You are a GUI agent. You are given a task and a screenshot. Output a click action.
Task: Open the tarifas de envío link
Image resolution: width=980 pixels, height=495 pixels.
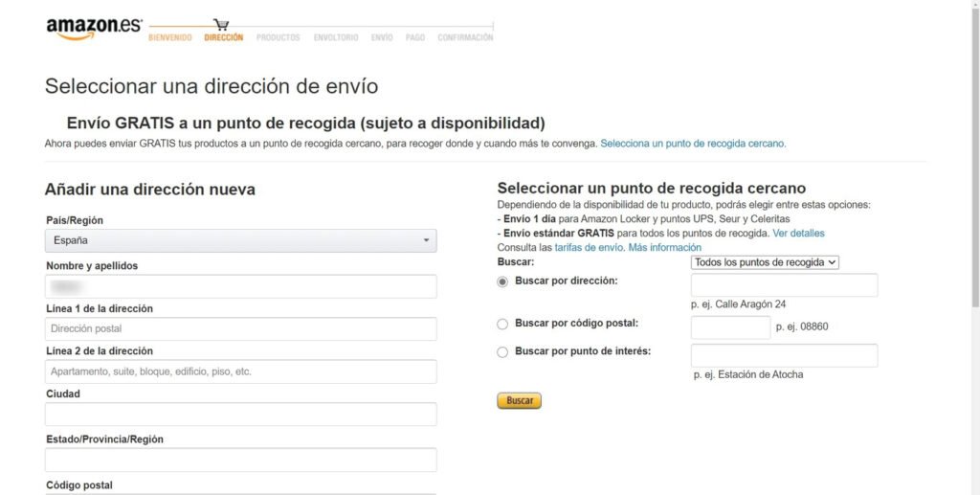[x=589, y=248]
